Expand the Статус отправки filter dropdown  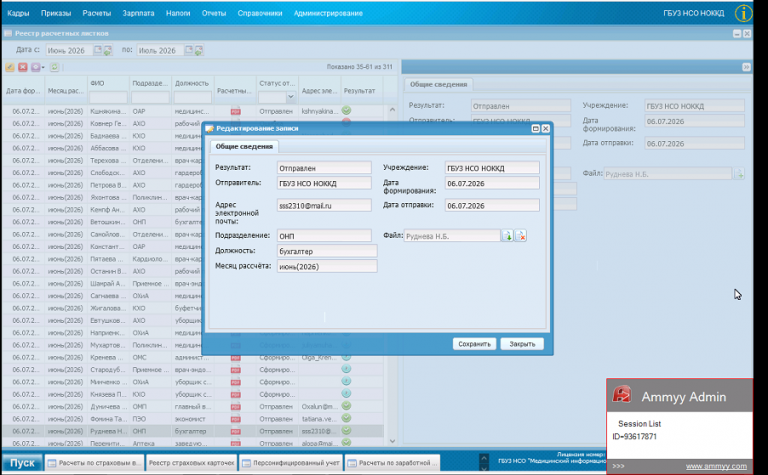(290, 97)
